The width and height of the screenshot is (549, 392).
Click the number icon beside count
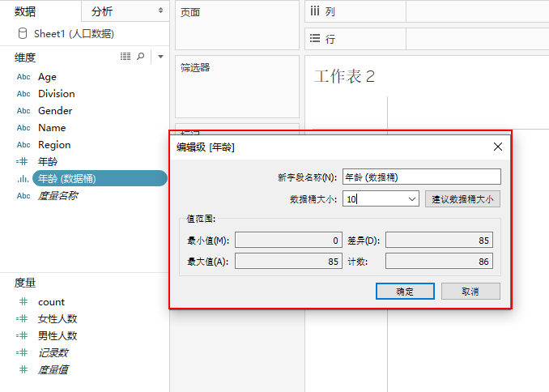(x=23, y=301)
